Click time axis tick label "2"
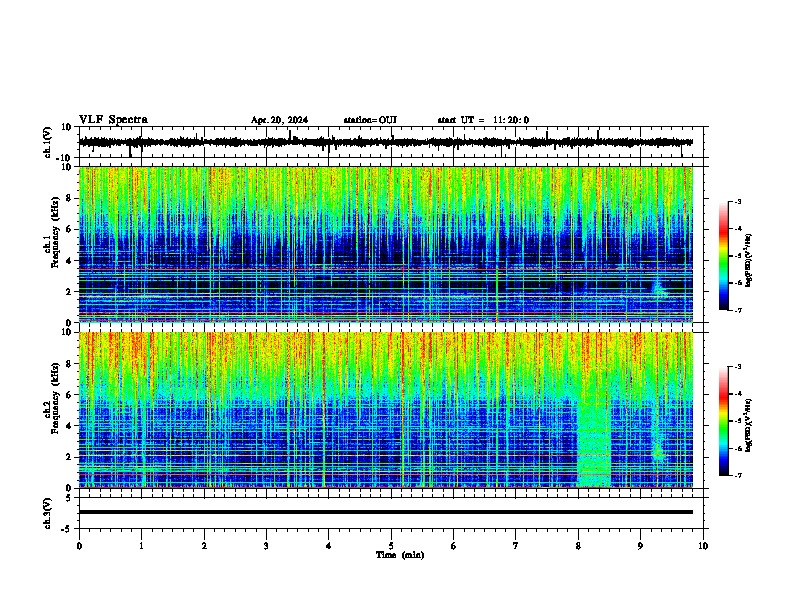 point(204,546)
